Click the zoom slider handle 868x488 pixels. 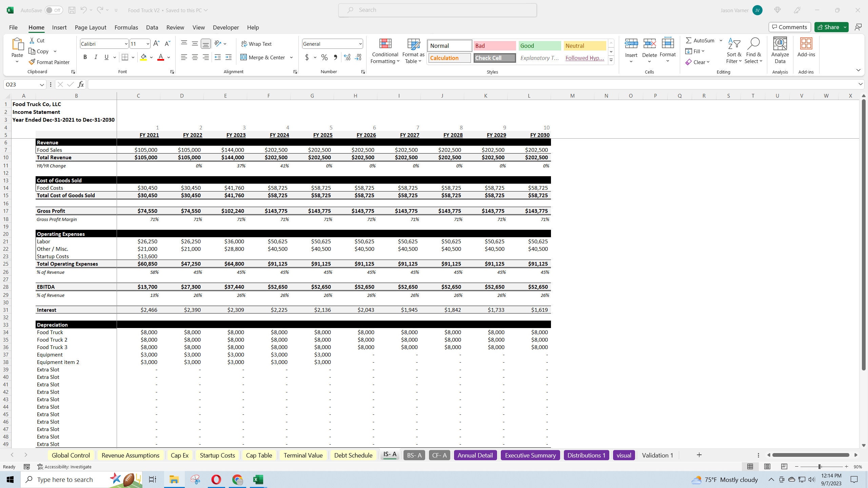[820, 467]
